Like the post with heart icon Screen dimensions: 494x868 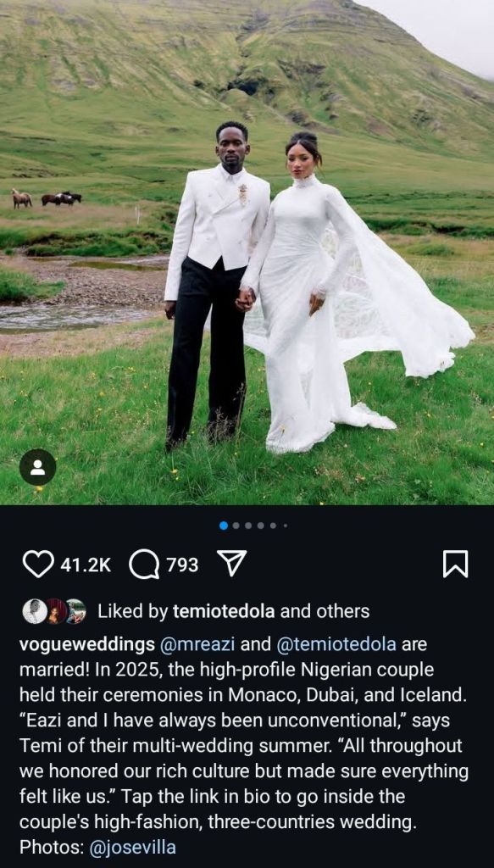38,564
